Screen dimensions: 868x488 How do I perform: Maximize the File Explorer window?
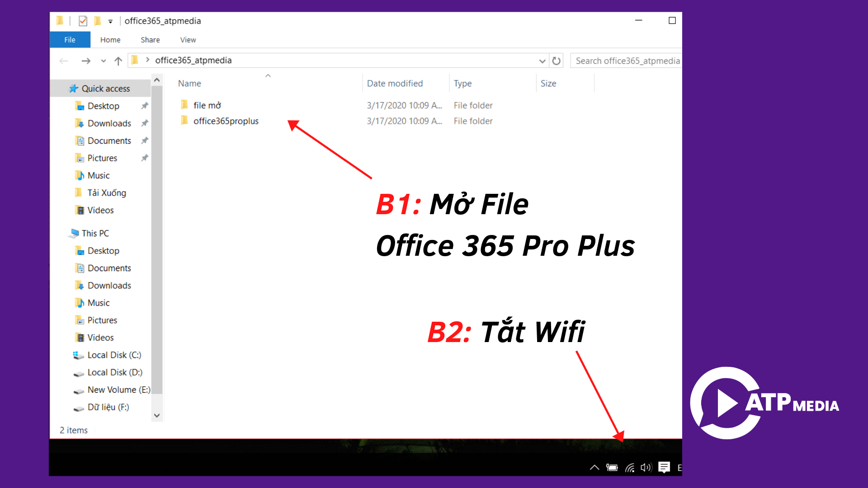(x=672, y=20)
